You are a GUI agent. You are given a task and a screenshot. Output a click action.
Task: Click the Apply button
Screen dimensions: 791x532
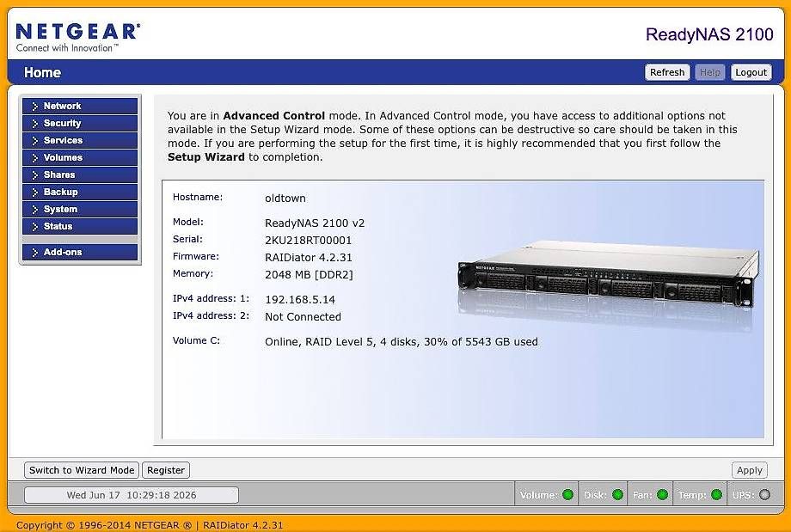pos(750,470)
